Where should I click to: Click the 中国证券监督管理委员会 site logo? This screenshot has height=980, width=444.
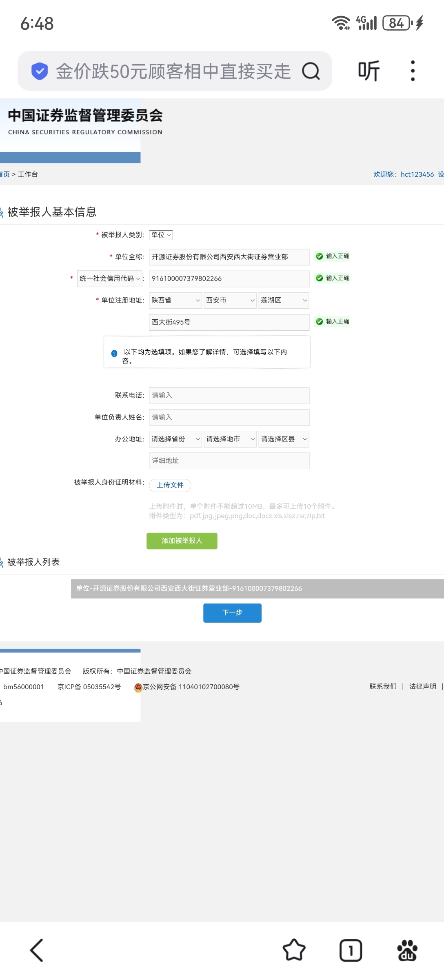(x=85, y=121)
